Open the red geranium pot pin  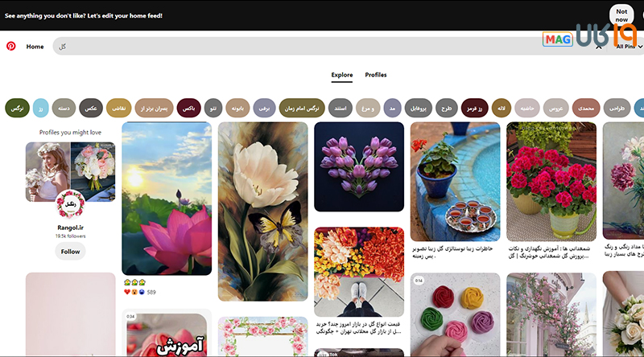[551, 181]
